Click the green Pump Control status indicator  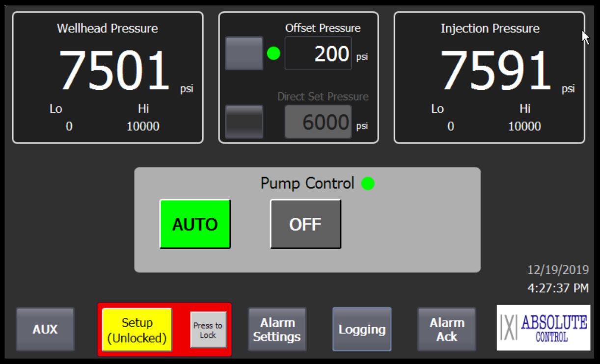(x=367, y=184)
